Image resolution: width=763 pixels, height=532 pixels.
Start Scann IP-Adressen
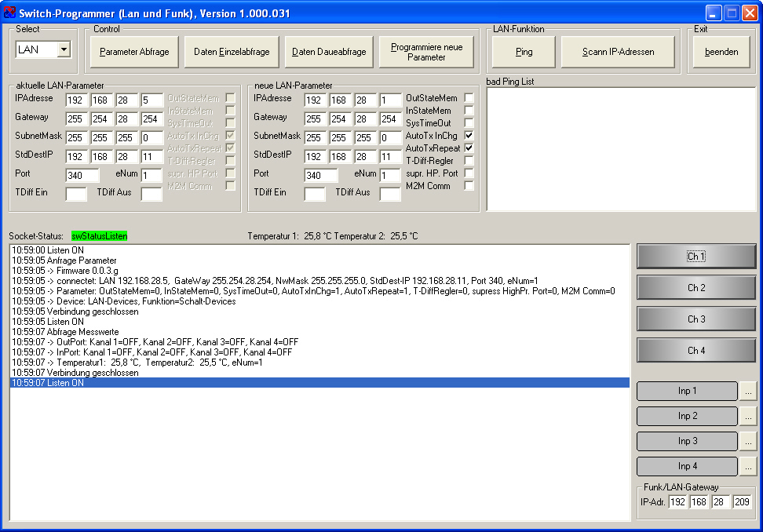618,52
